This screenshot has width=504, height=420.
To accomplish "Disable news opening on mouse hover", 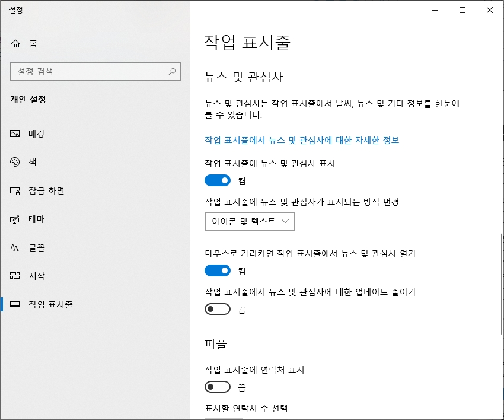I will click(217, 271).
